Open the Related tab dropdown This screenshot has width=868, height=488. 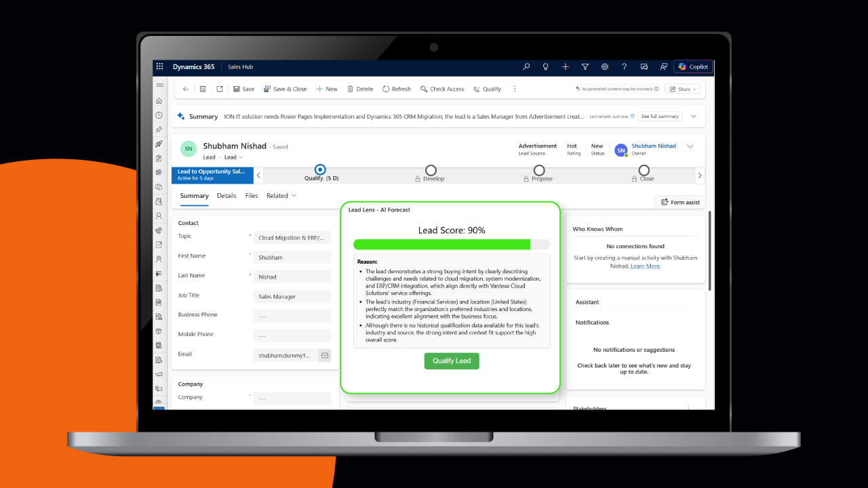(x=281, y=196)
